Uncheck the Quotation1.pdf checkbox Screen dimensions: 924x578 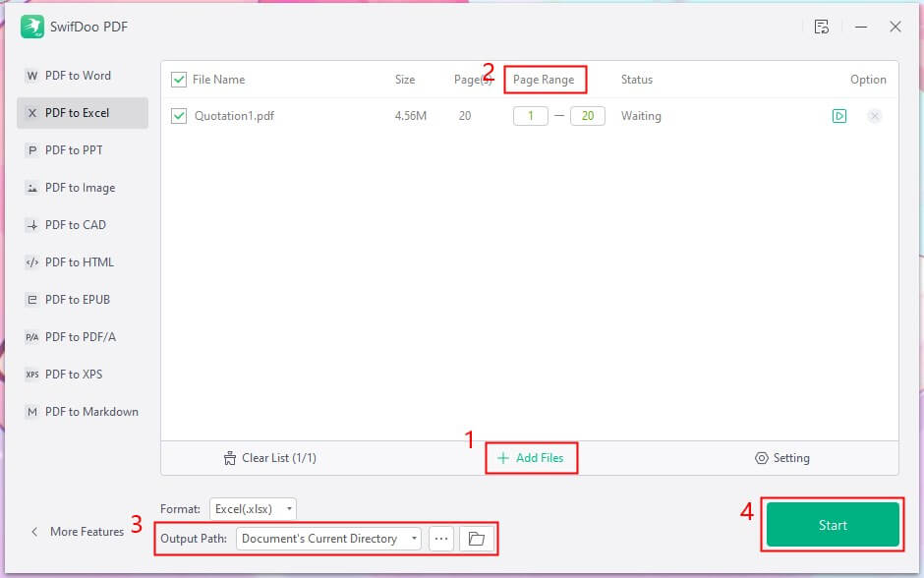[x=179, y=116]
